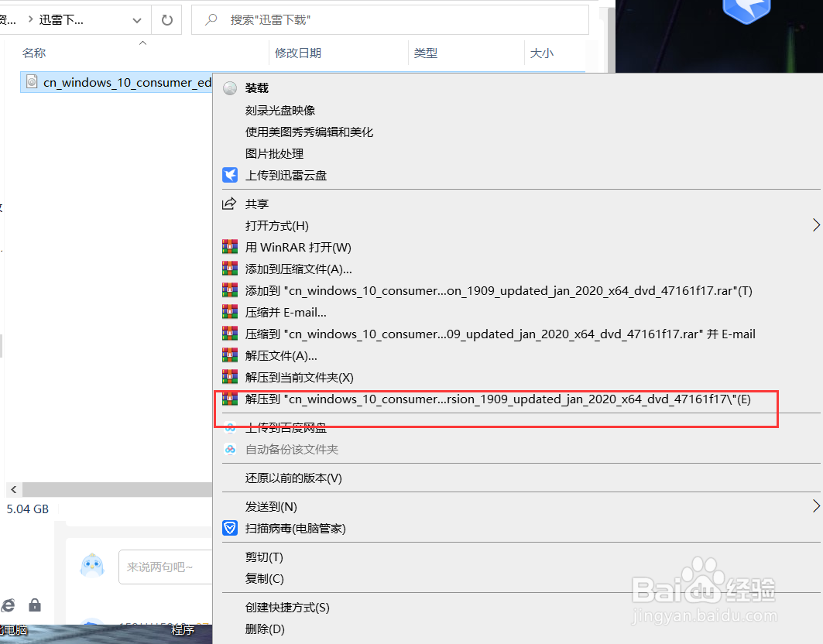The height and width of the screenshot is (644, 823).
Task: Click WinRAR icon beside 用 WinRAR 打开(W)
Action: point(230,247)
